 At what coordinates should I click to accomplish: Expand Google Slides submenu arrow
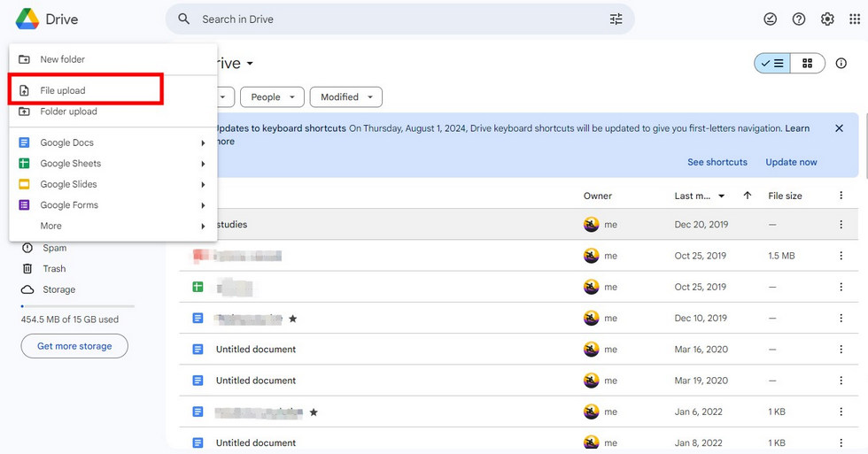[203, 185]
